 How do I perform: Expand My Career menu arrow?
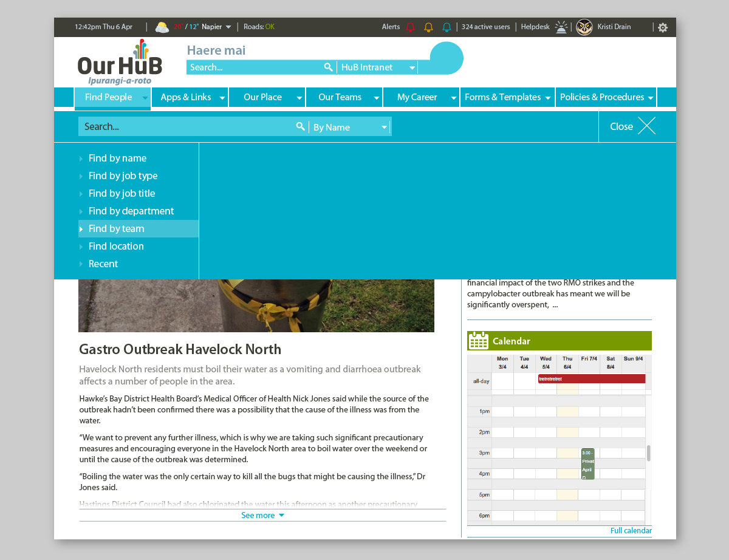(454, 98)
